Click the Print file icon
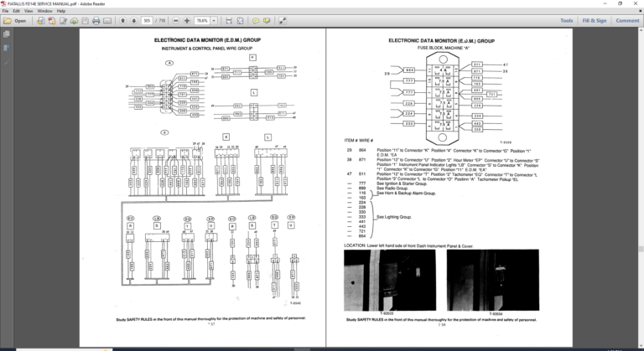 [96, 20]
